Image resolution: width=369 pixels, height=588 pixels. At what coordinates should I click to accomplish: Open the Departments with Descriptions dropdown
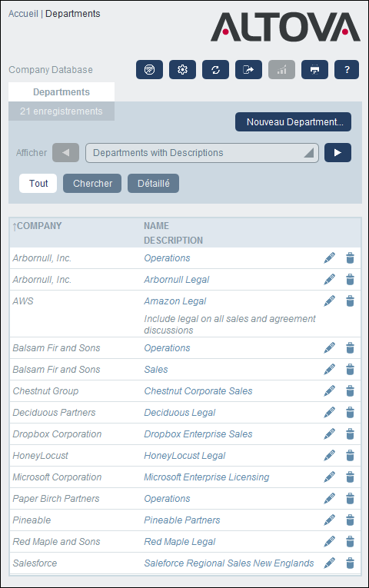[202, 153]
